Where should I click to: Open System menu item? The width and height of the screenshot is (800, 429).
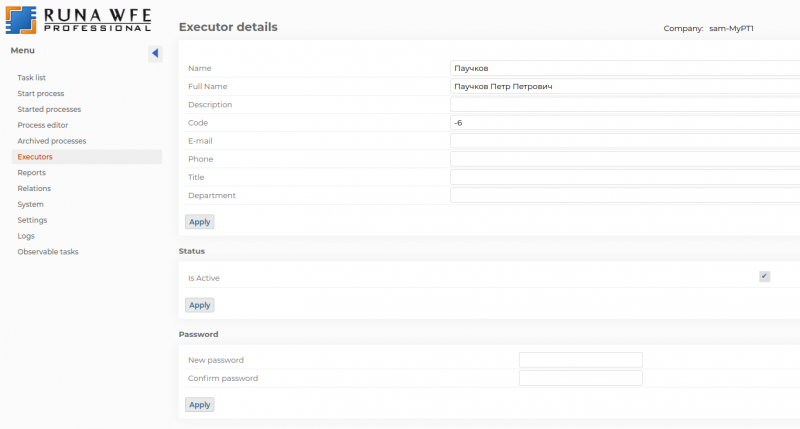pyautogui.click(x=31, y=204)
